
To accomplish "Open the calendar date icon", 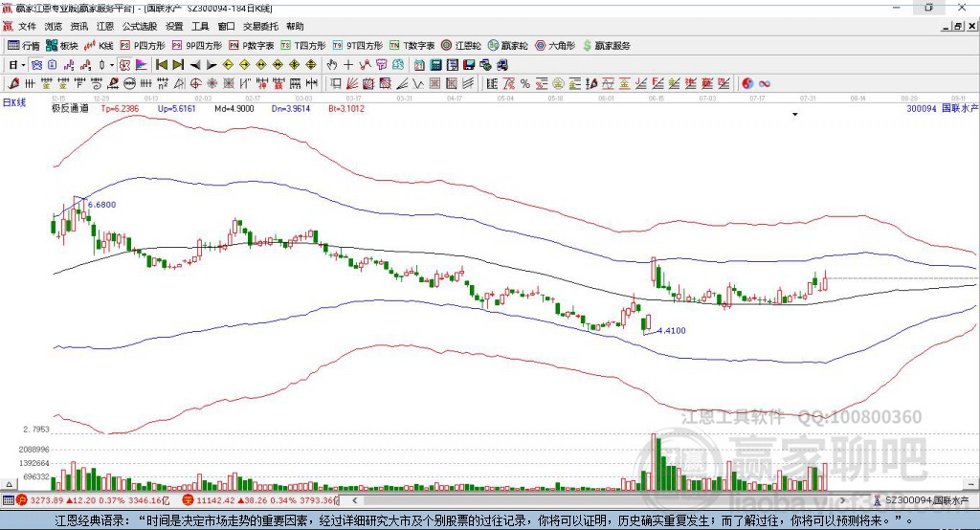I will click(419, 65).
